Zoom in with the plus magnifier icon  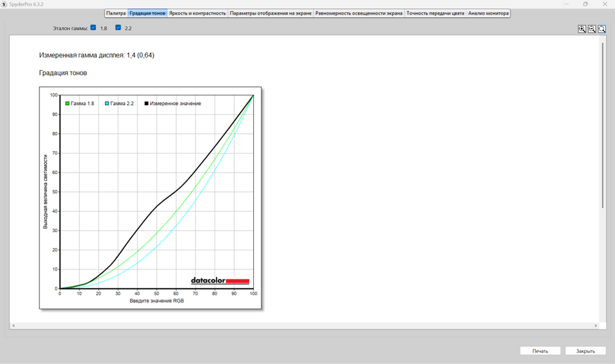582,29
